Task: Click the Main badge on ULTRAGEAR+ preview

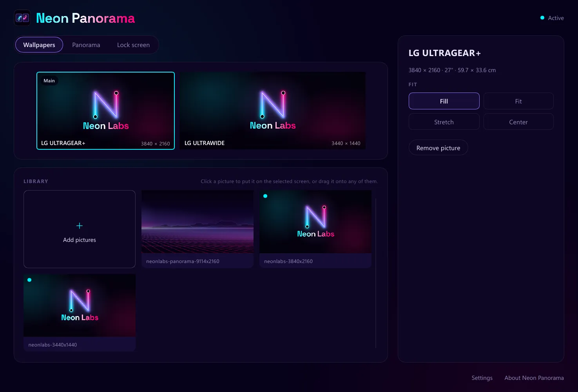Action: coord(49,81)
